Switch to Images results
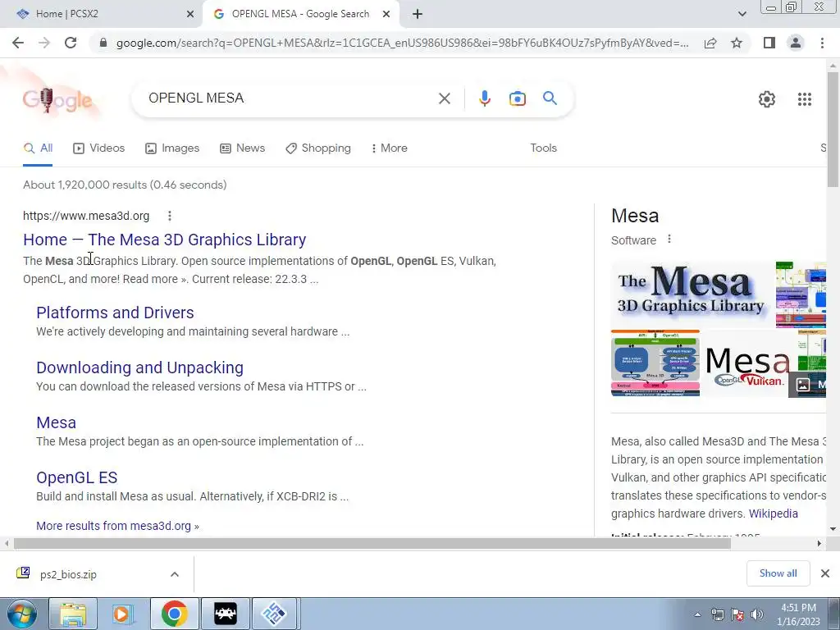The image size is (840, 630). (172, 148)
